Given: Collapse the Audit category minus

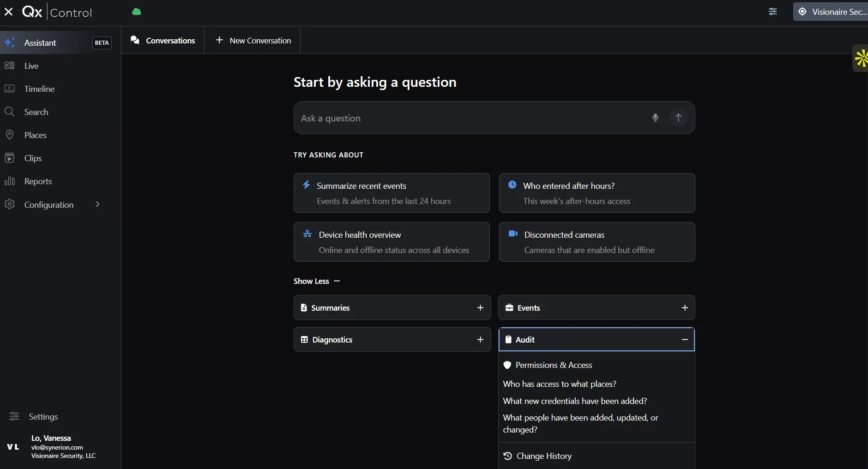Looking at the screenshot, I should tap(685, 339).
